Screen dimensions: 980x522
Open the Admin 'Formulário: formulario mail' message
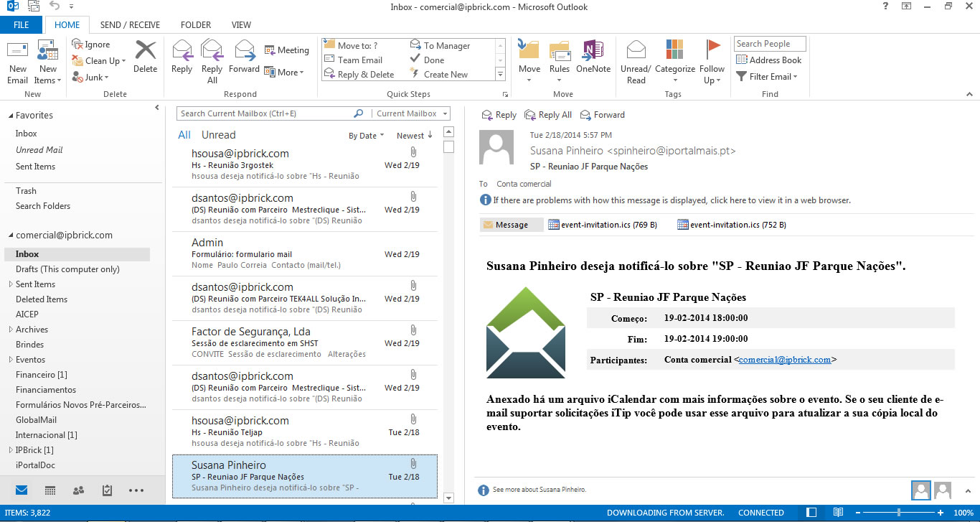[305, 253]
